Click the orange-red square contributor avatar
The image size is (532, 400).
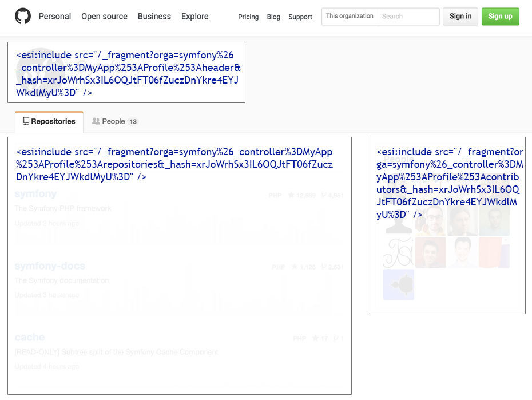pyautogui.click(x=494, y=253)
